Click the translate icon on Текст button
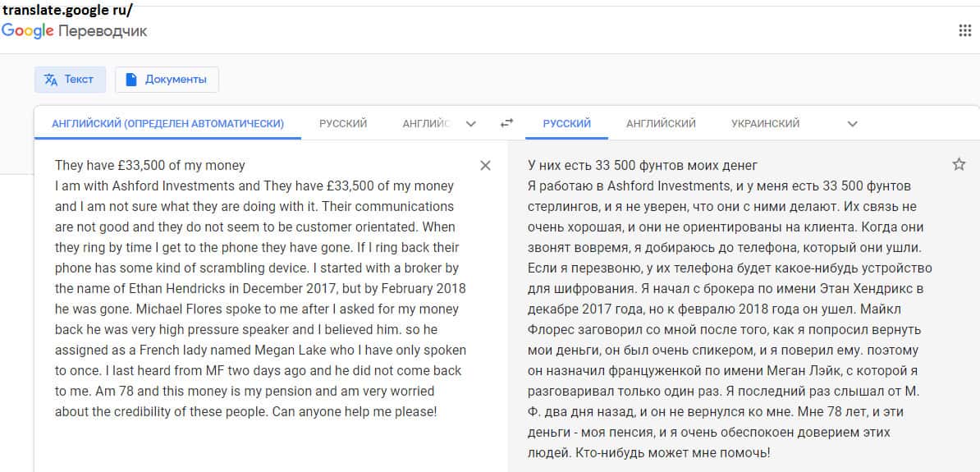 [51, 80]
